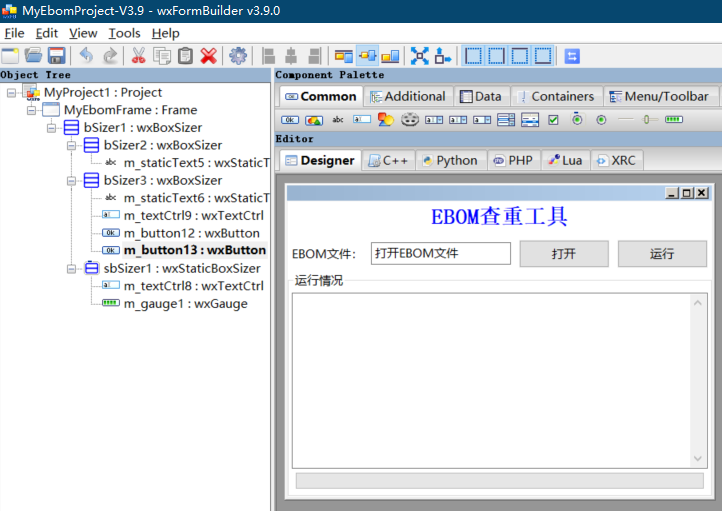722x511 pixels.
Task: Switch to the Data palette tab
Action: pyautogui.click(x=482, y=97)
